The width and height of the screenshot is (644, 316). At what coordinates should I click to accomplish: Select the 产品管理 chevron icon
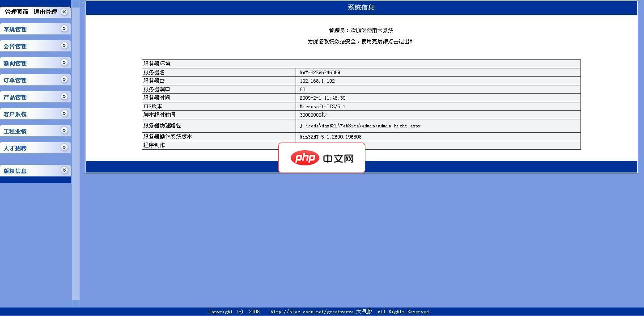tap(65, 97)
